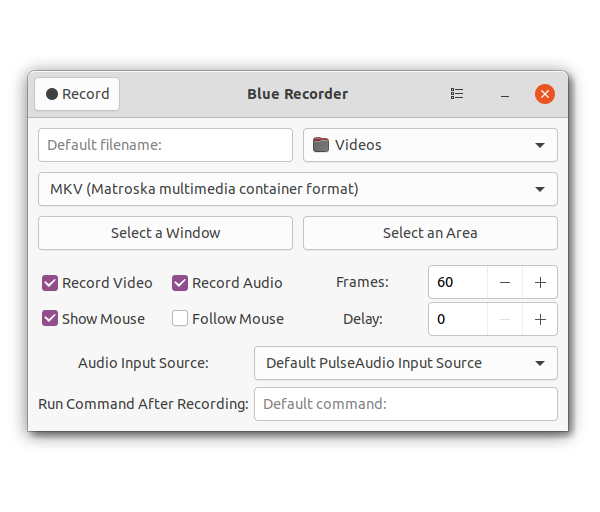Minimize the Blue Recorder window

pos(505,95)
